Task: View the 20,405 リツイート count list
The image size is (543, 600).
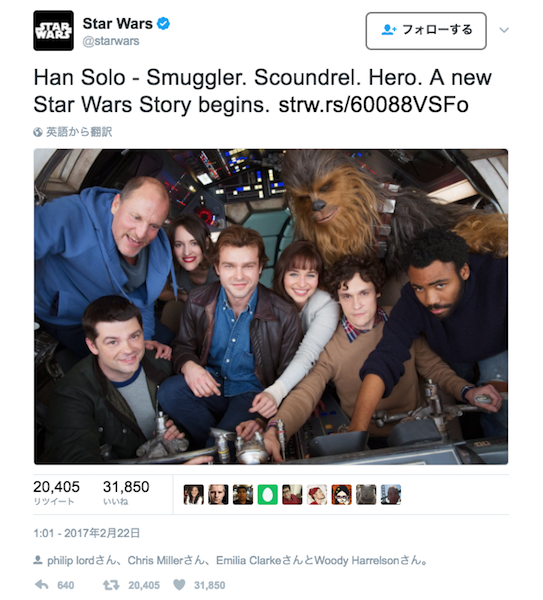Action: pos(56,492)
